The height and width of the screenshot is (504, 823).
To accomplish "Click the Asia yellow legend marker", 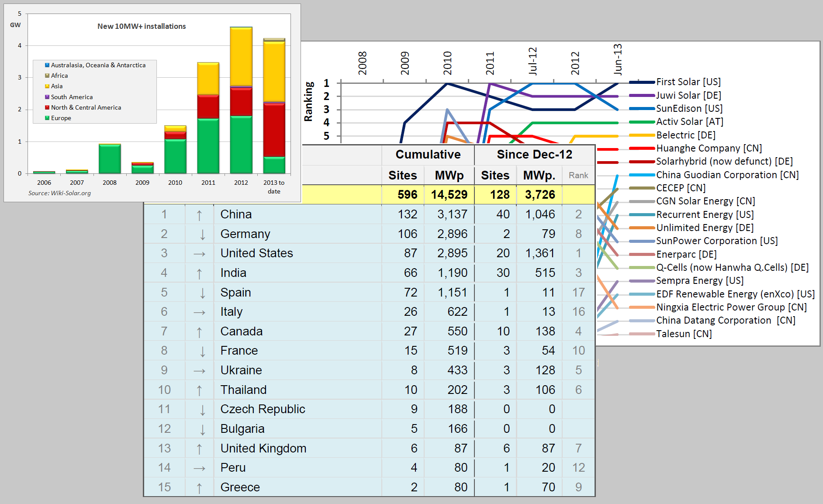I will coord(47,86).
